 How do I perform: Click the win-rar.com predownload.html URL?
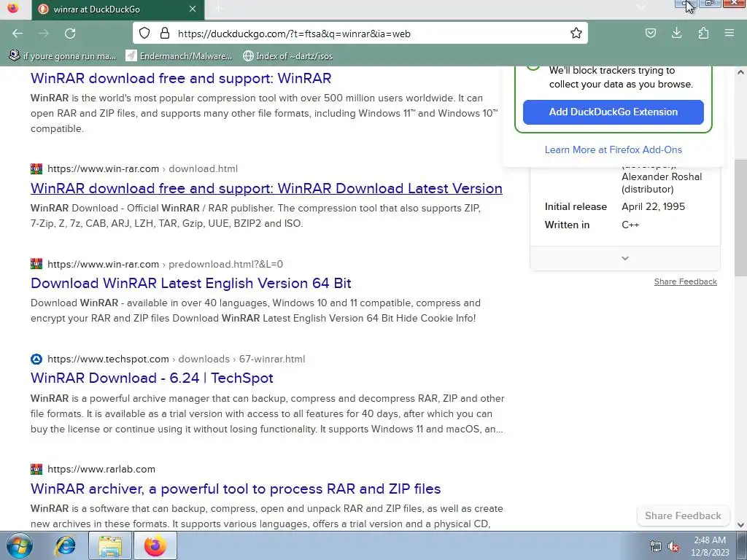coord(166,264)
